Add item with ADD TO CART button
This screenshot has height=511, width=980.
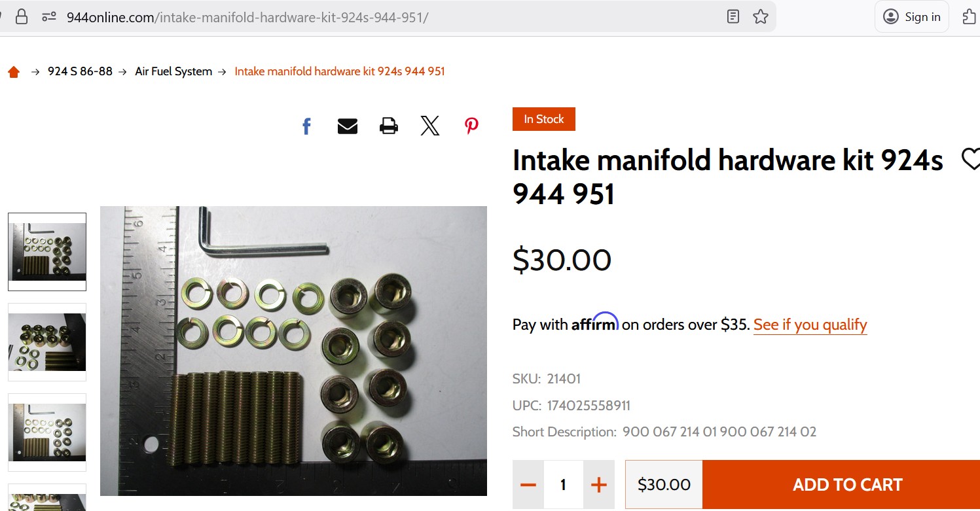pos(841,485)
